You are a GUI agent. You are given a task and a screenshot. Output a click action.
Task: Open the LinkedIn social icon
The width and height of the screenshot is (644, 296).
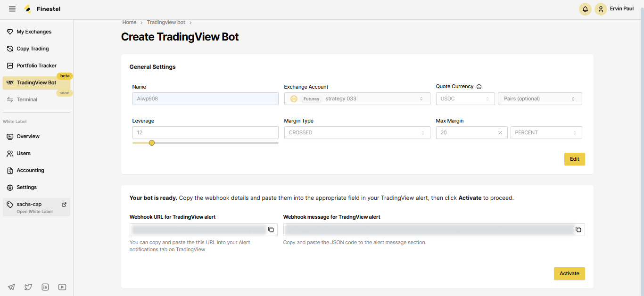pos(45,287)
